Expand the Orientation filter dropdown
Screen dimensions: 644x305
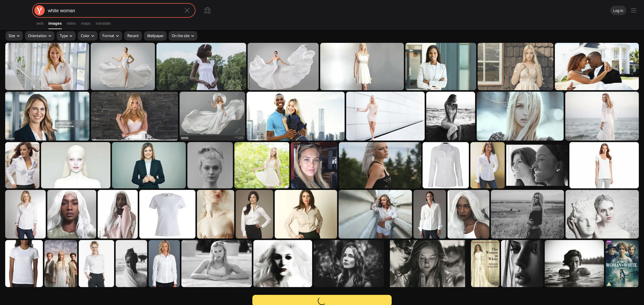40,36
